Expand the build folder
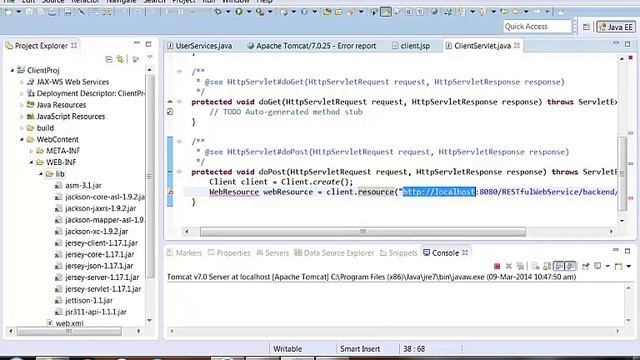The height and width of the screenshot is (360, 640). [22, 128]
